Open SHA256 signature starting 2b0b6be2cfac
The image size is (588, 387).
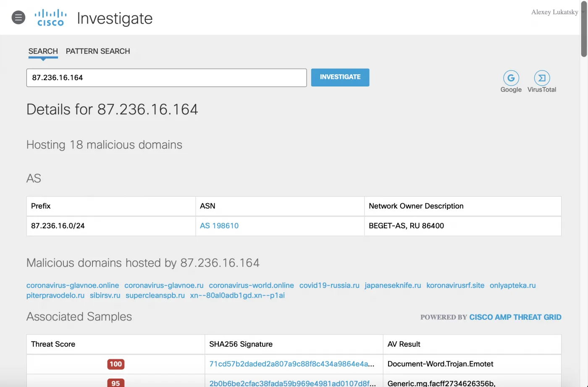(x=293, y=383)
